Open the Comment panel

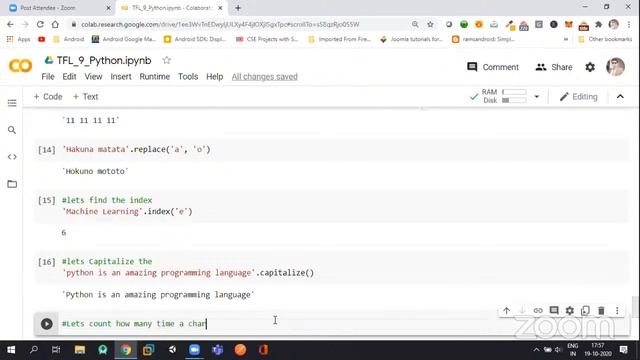493,67
